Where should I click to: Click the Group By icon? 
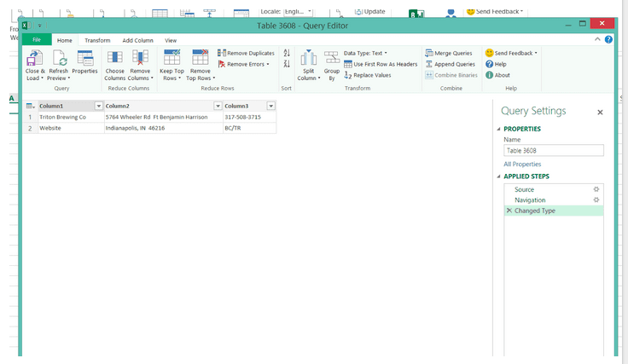coord(332,59)
